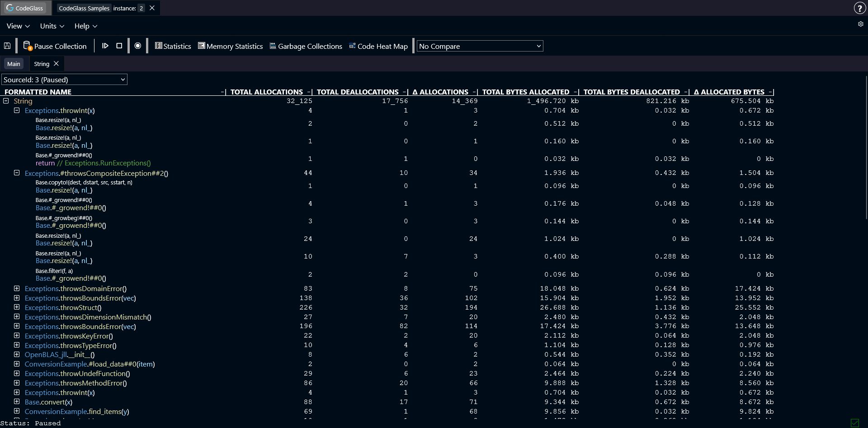Switch to the Main tab
The image size is (868, 428).
point(14,63)
